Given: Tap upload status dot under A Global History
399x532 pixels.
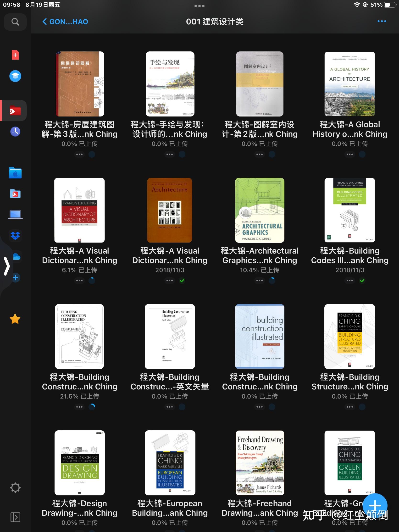Looking at the screenshot, I should (x=362, y=154).
